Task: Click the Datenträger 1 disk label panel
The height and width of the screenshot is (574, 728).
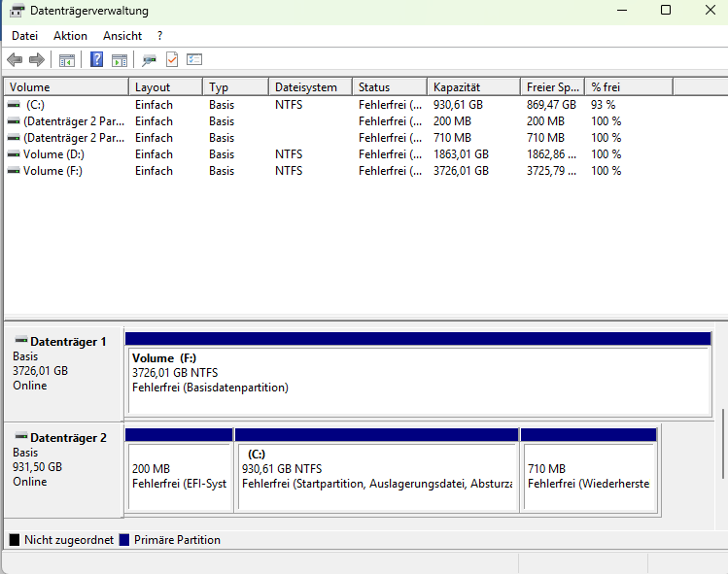Action: tap(63, 374)
